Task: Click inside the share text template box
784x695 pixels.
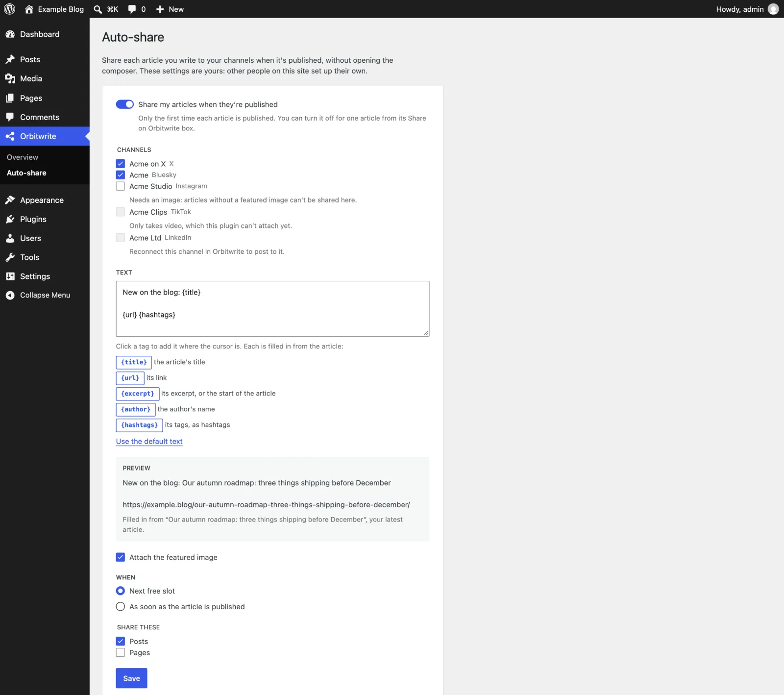Action: [272, 309]
